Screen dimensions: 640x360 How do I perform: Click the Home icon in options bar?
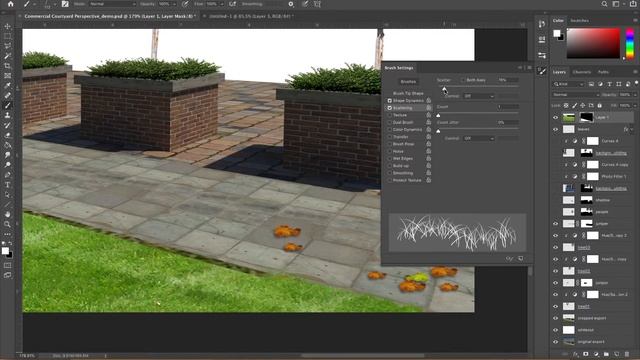pyautogui.click(x=11, y=4)
